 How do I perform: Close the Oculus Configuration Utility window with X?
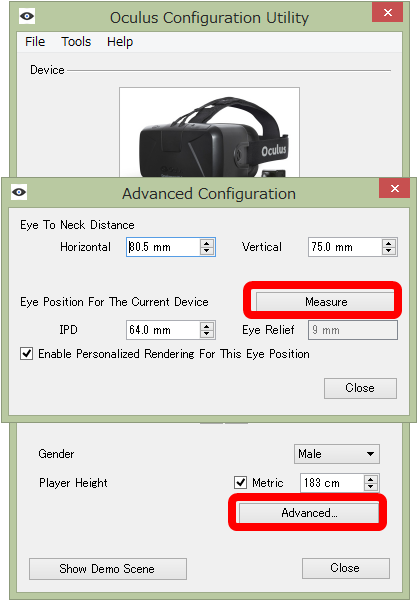click(x=388, y=12)
